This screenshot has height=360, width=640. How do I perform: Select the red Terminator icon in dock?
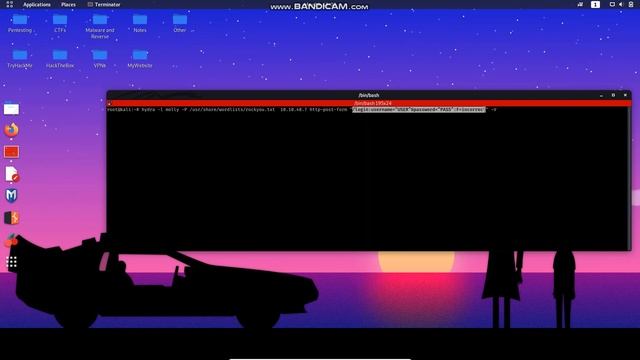[x=11, y=152]
